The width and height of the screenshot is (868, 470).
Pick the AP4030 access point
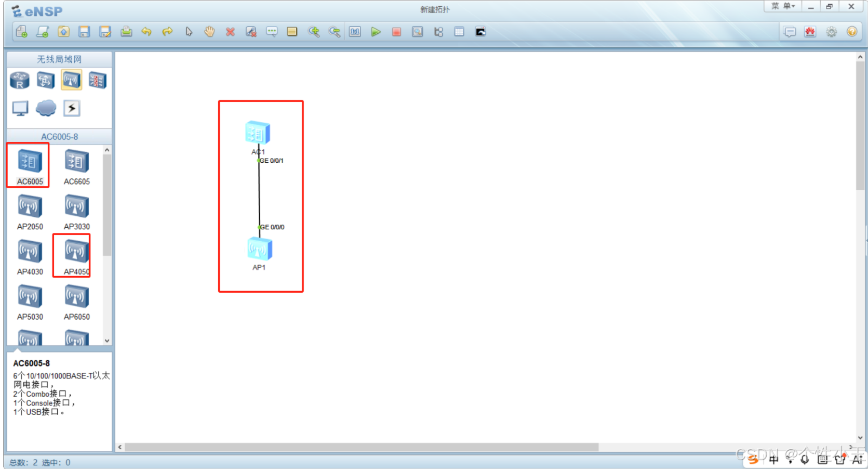pyautogui.click(x=30, y=257)
